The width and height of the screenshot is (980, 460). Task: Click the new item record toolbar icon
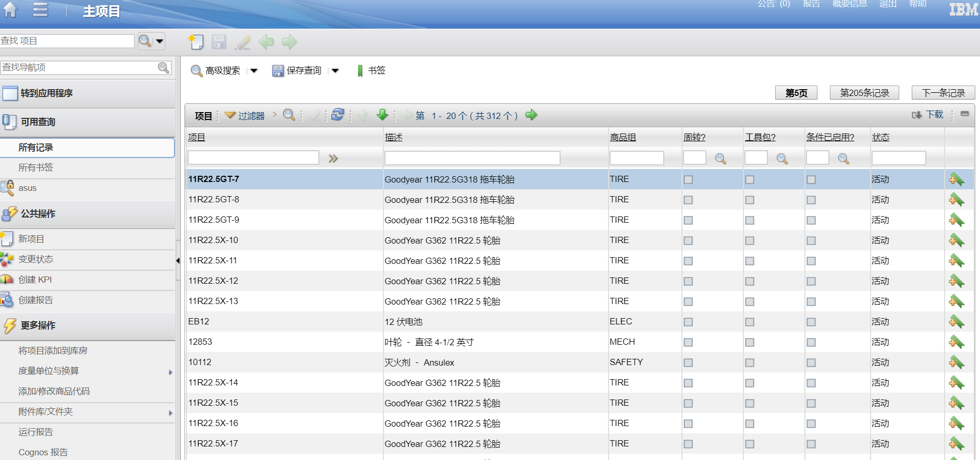[x=196, y=42]
